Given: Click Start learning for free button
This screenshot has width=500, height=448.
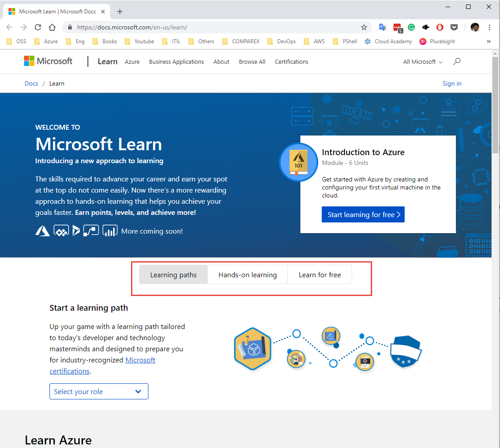Looking at the screenshot, I should pos(363,214).
